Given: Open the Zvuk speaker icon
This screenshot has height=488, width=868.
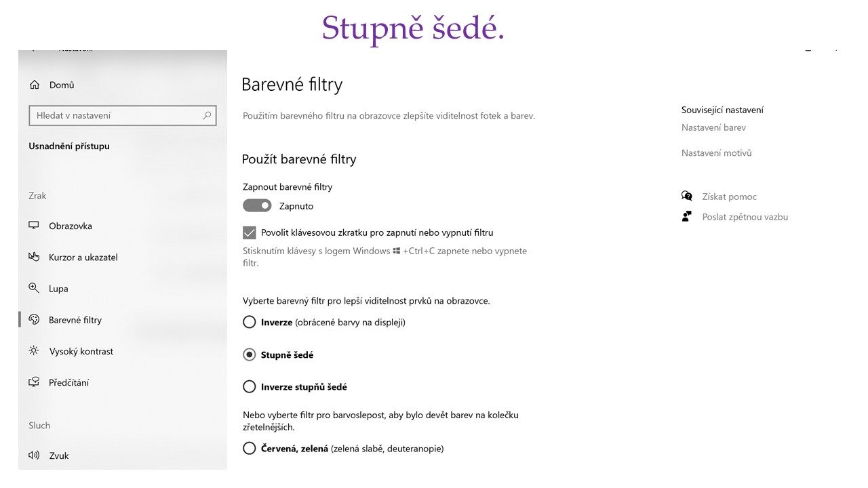Looking at the screenshot, I should pyautogui.click(x=34, y=455).
